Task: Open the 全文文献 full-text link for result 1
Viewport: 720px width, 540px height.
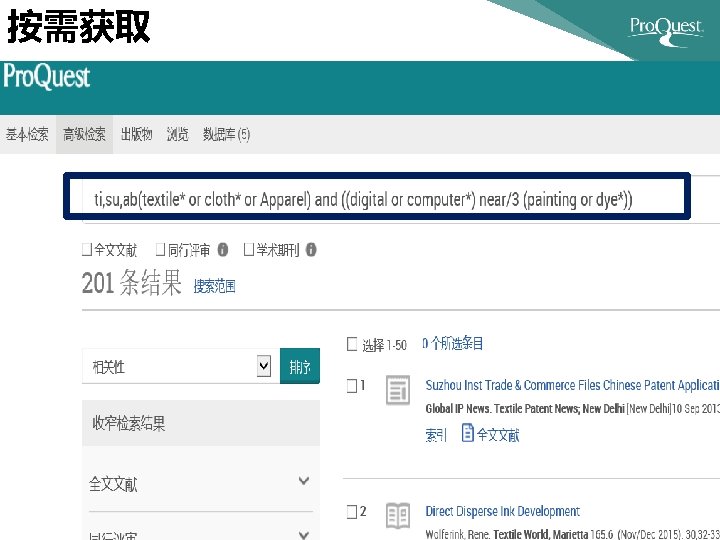Action: point(498,435)
